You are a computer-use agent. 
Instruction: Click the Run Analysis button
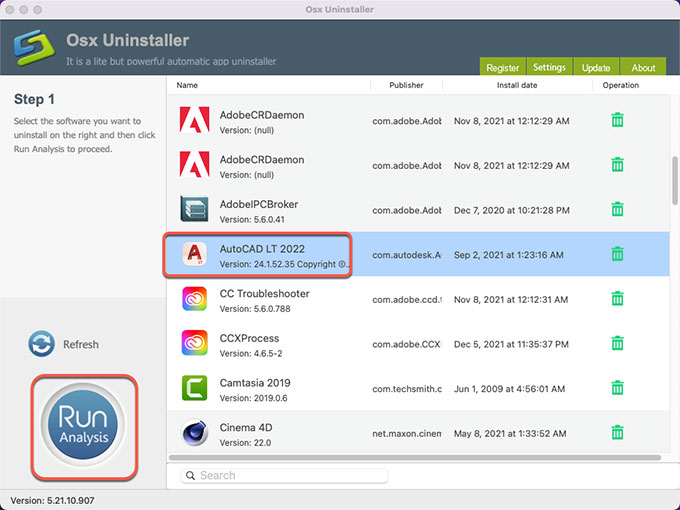pos(83,425)
